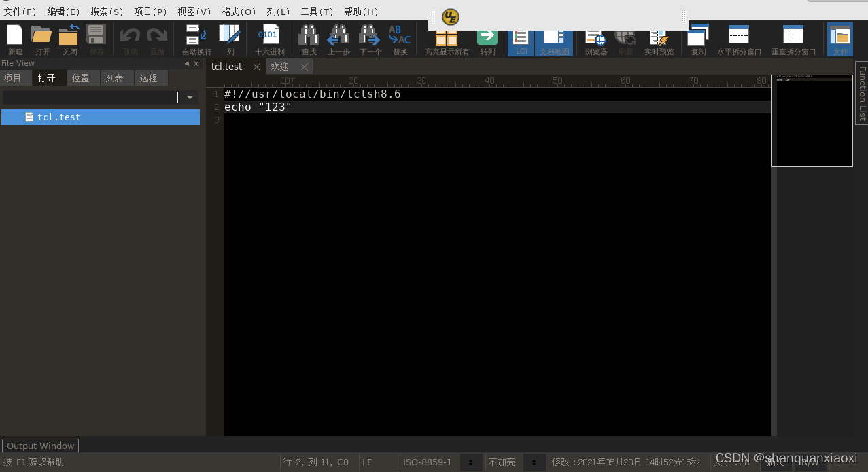Select tcl.test in the File View list

(58, 117)
